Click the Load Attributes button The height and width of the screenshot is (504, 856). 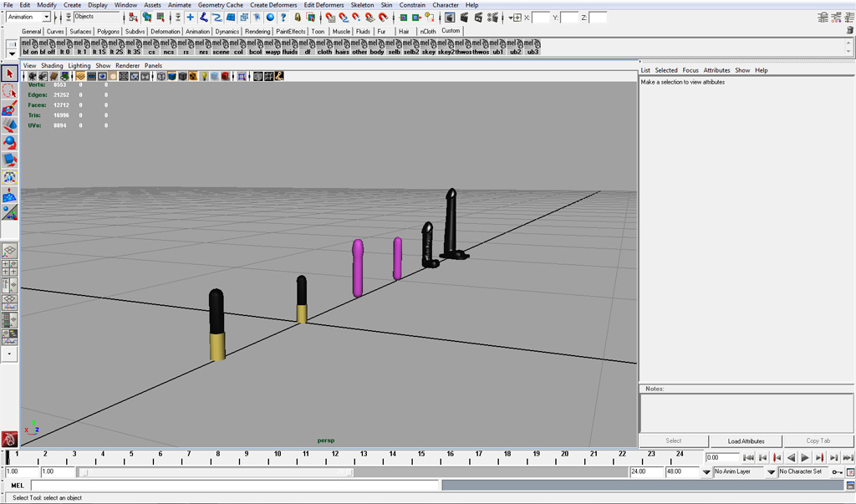click(746, 440)
